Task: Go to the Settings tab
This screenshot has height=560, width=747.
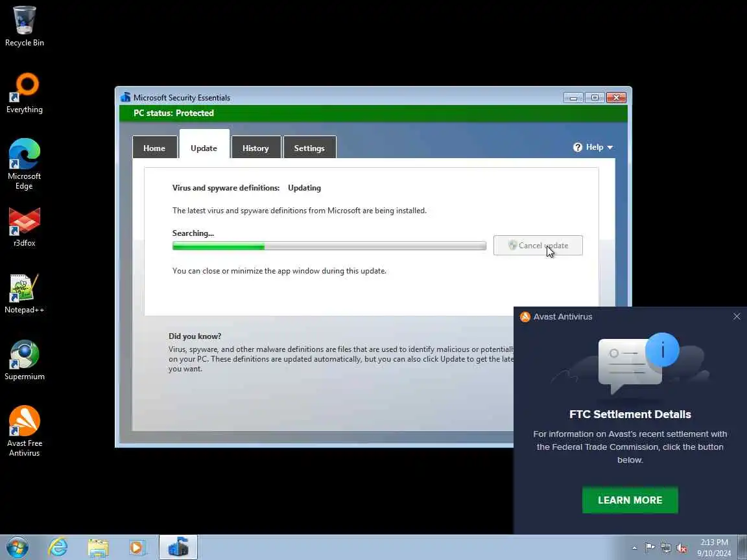Action: [x=310, y=148]
